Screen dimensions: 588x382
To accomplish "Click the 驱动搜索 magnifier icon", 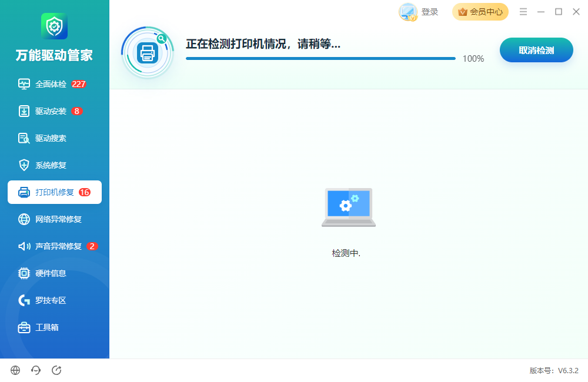I will tap(24, 138).
